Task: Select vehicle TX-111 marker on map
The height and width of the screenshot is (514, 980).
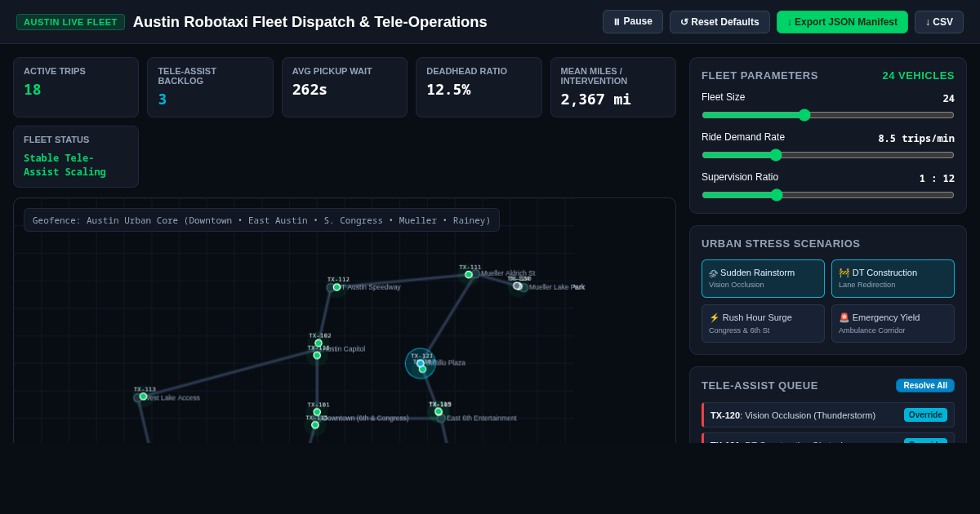Action: pos(469,275)
